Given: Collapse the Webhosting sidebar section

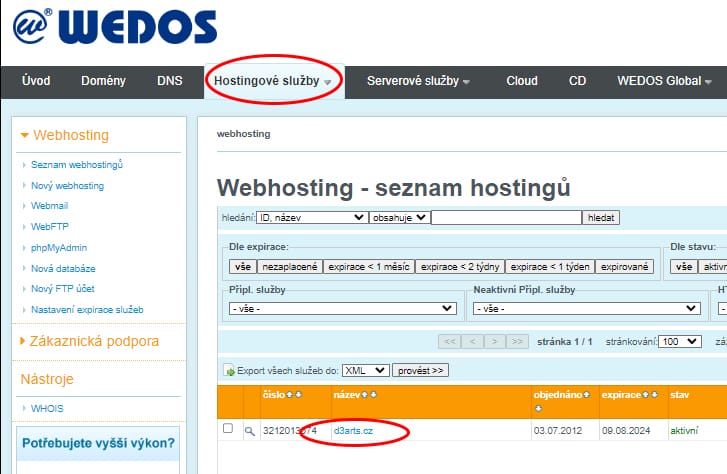Looking at the screenshot, I should (x=64, y=135).
